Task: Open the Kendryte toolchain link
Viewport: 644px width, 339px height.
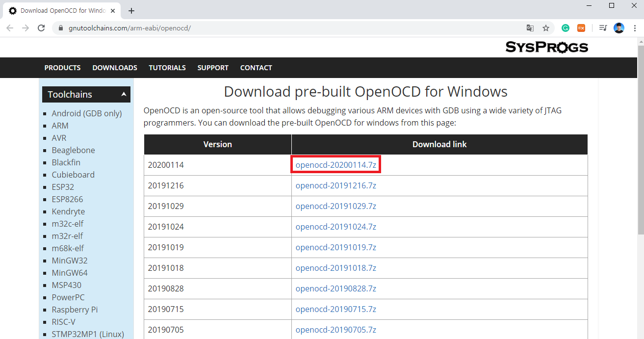Action: pos(68,211)
